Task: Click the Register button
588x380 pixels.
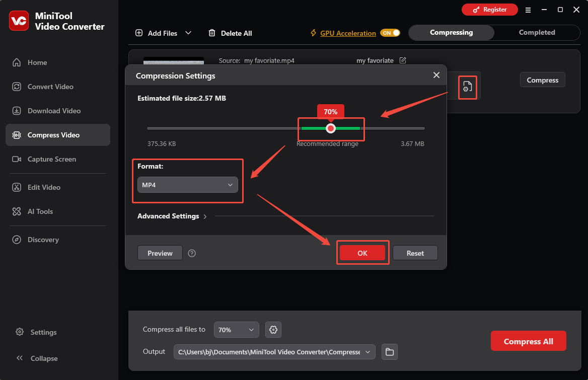Action: pos(489,10)
